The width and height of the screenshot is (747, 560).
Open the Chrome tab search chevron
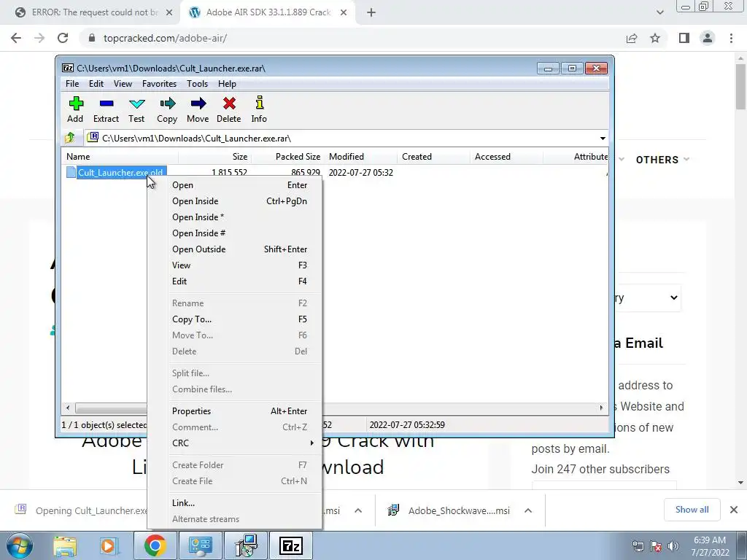click(x=659, y=12)
